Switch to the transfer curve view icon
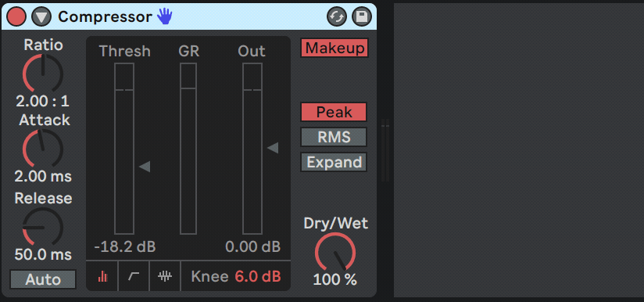The image size is (644, 302). pyautogui.click(x=134, y=276)
